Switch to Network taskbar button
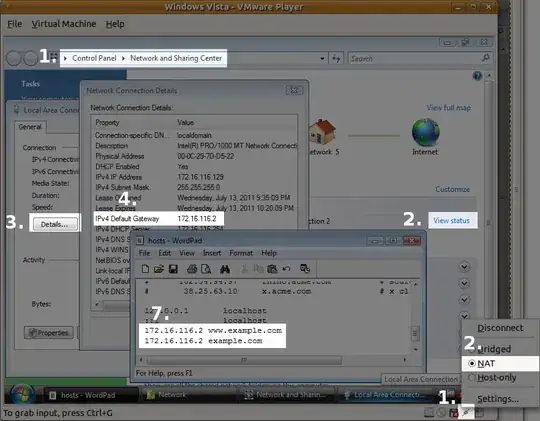 pyautogui.click(x=187, y=395)
